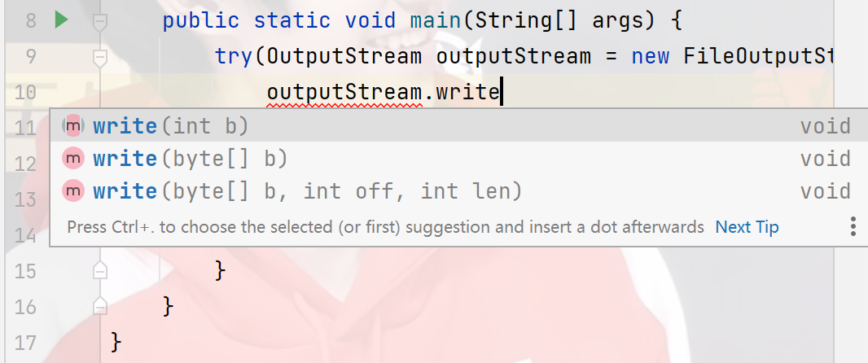Click the method icon beside write(byte[] b)
The height and width of the screenshot is (363, 868).
(x=73, y=159)
